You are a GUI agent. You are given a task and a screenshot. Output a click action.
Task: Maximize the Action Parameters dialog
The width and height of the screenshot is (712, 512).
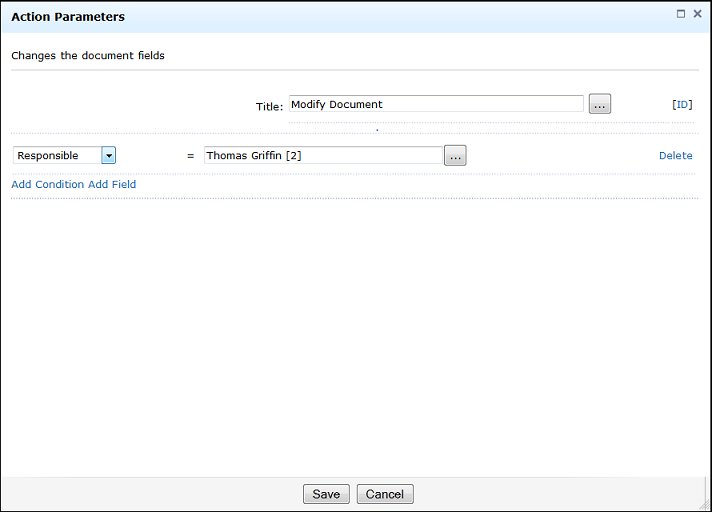click(x=681, y=14)
